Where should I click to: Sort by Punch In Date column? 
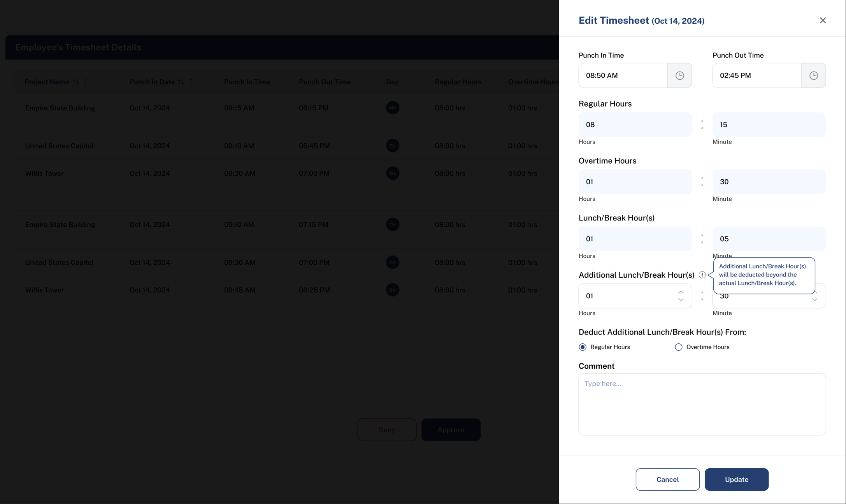tap(181, 82)
